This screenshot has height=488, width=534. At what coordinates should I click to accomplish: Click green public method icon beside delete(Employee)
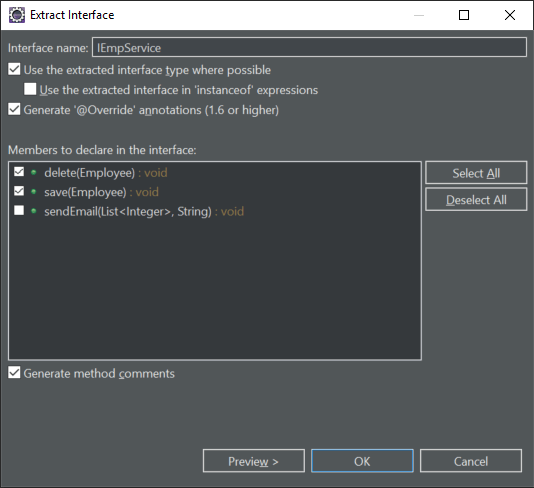pos(33,172)
